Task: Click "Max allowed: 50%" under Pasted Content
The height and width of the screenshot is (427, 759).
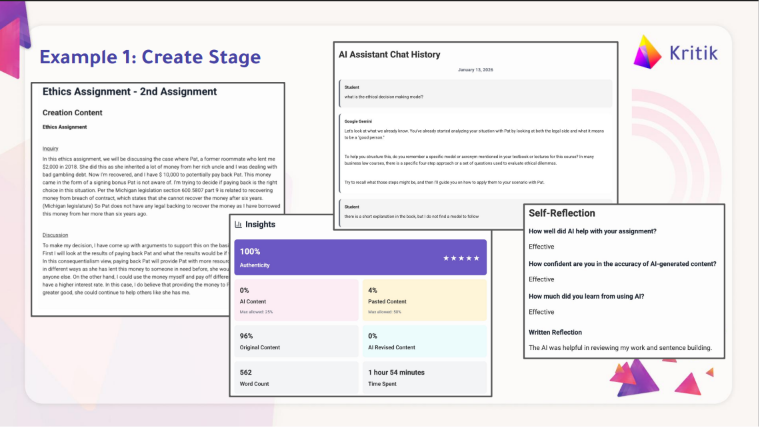Action: [385, 312]
